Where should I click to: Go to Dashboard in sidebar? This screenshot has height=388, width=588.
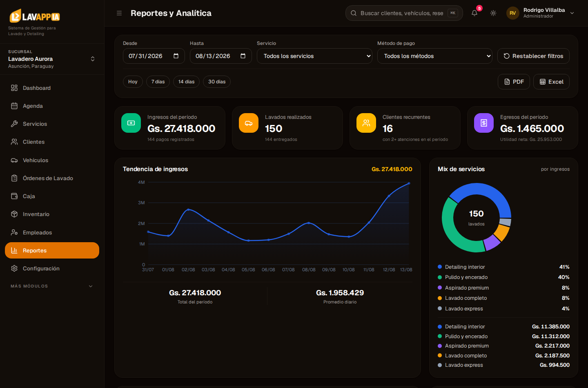(x=52, y=88)
